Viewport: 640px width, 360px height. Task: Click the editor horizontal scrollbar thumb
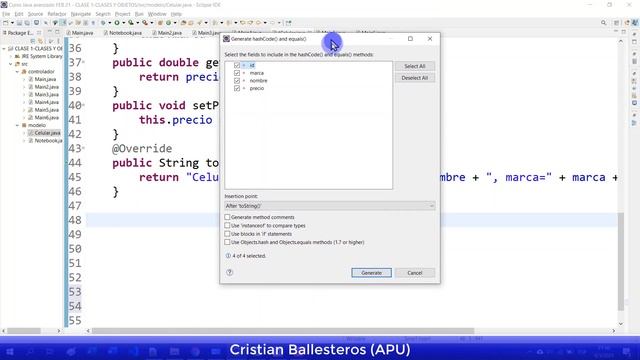click(x=283, y=331)
